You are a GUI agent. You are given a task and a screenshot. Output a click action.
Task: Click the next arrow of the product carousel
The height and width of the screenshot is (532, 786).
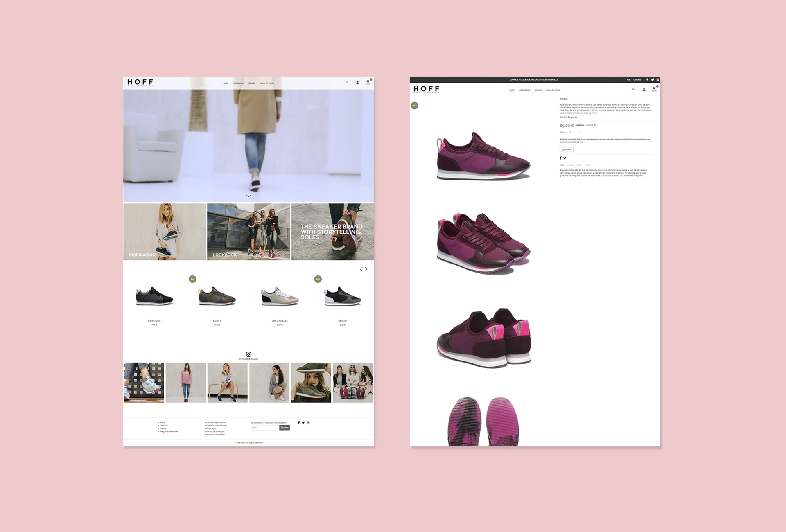pos(366,269)
